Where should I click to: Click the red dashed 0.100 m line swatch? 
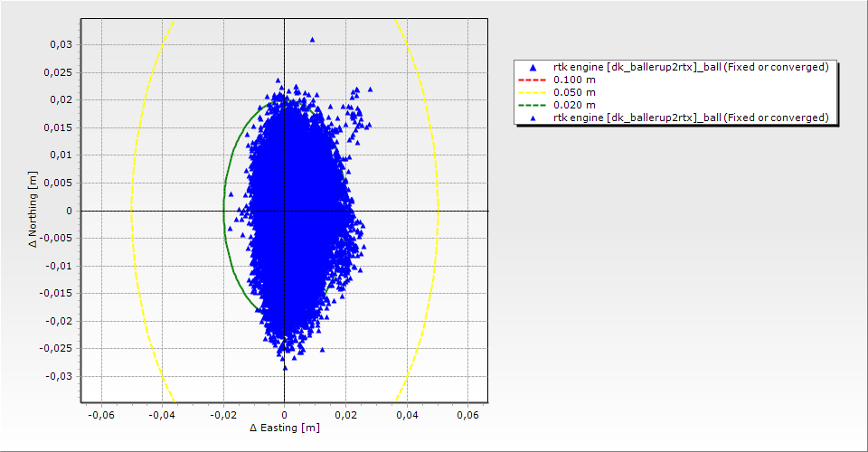coord(532,80)
